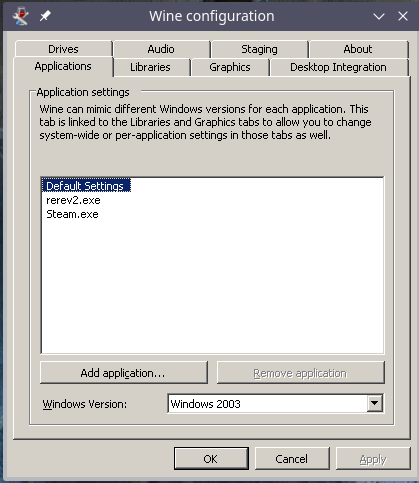The height and width of the screenshot is (483, 419).
Task: Minimize window using the chevron icon
Action: click(379, 16)
